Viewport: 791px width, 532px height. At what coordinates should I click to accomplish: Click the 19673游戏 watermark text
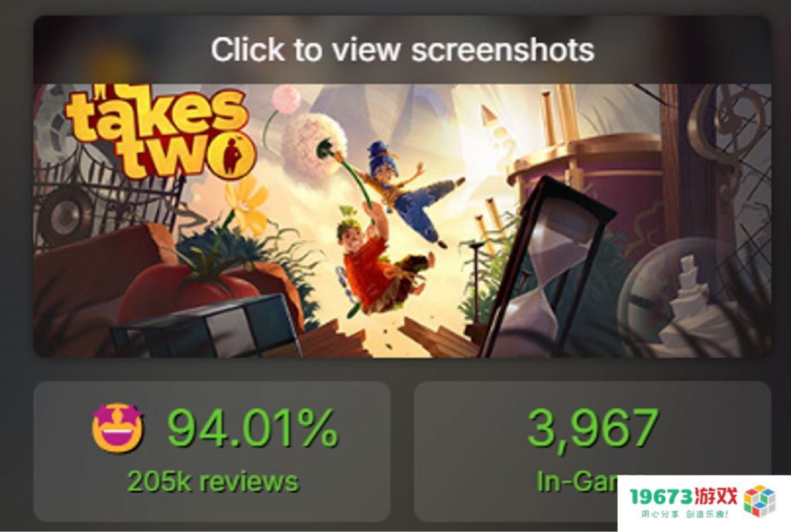click(x=683, y=496)
